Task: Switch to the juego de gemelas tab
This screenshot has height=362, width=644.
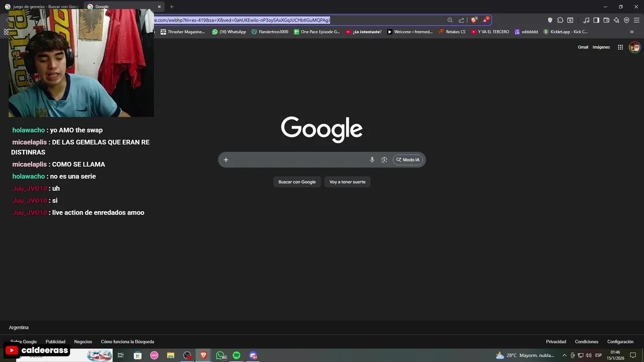Action: pyautogui.click(x=42, y=7)
